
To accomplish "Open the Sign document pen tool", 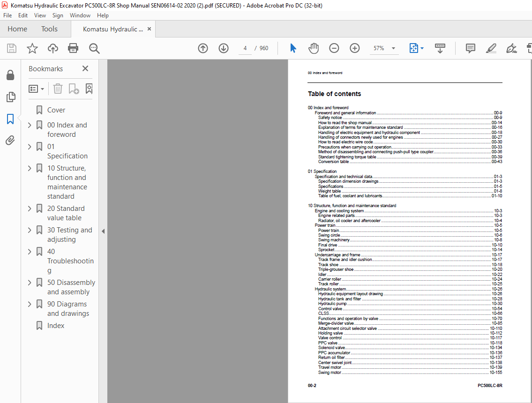I will click(511, 48).
